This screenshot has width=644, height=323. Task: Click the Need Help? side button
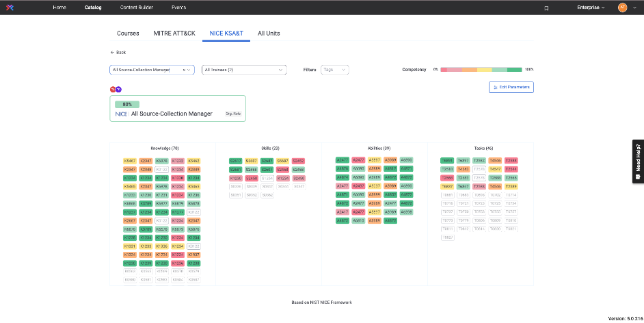point(638,161)
